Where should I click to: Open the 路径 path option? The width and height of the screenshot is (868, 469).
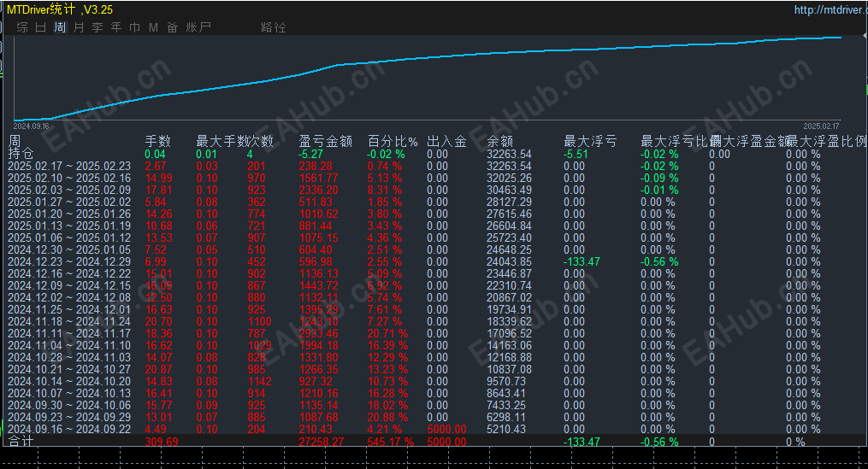click(274, 27)
